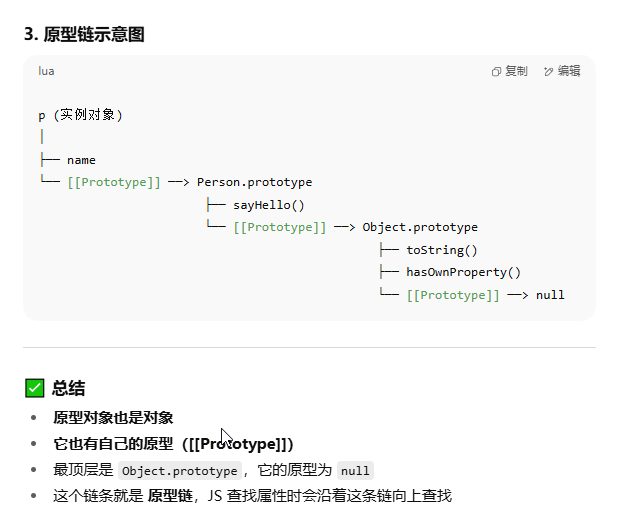The width and height of the screenshot is (623, 532).
Task: Click the name node in diagram
Action: pos(81,160)
